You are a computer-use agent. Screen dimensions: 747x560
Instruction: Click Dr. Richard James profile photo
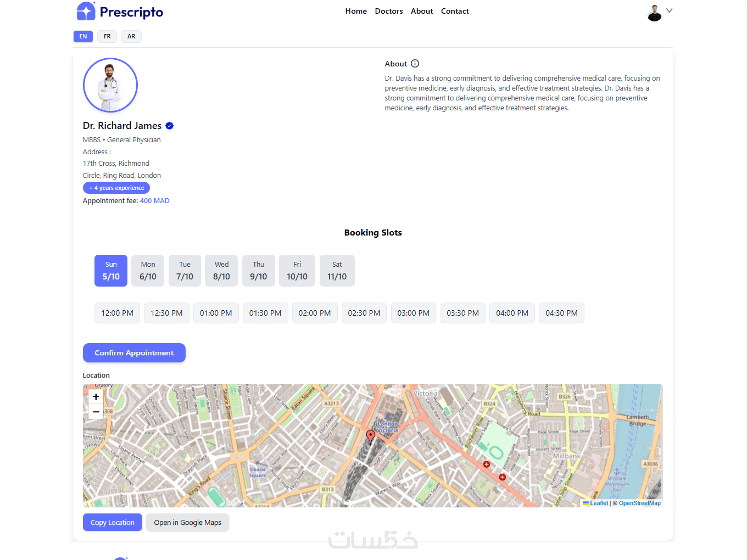(110, 85)
